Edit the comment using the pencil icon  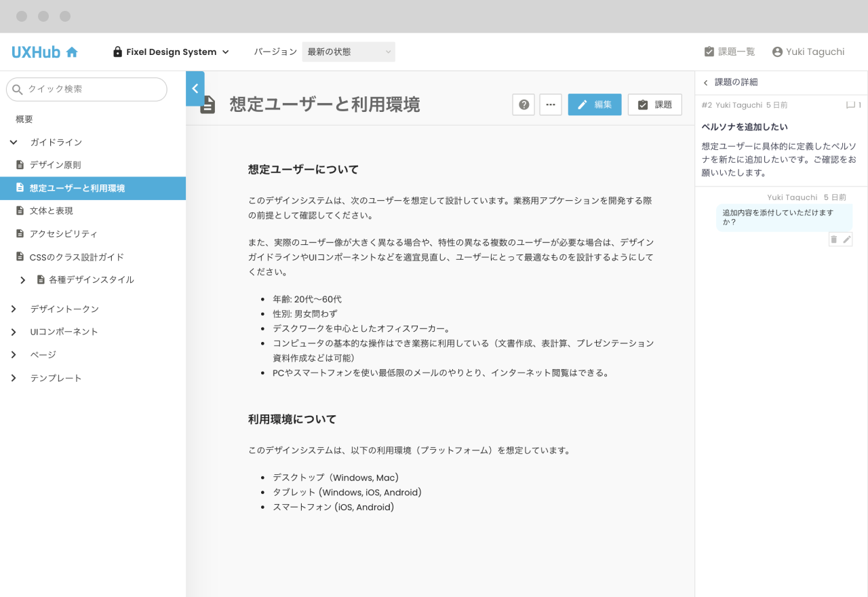click(x=846, y=239)
